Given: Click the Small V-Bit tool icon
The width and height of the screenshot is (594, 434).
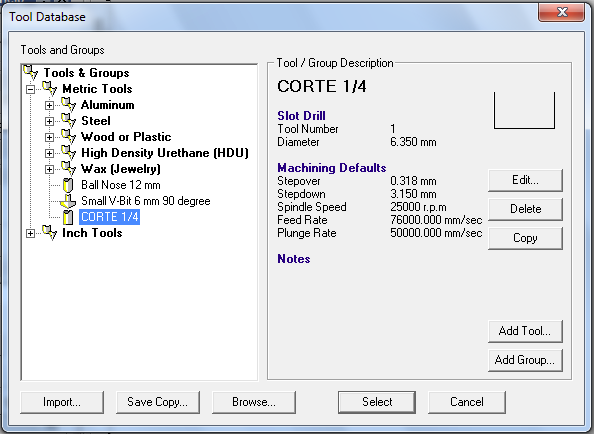Looking at the screenshot, I should coord(68,201).
